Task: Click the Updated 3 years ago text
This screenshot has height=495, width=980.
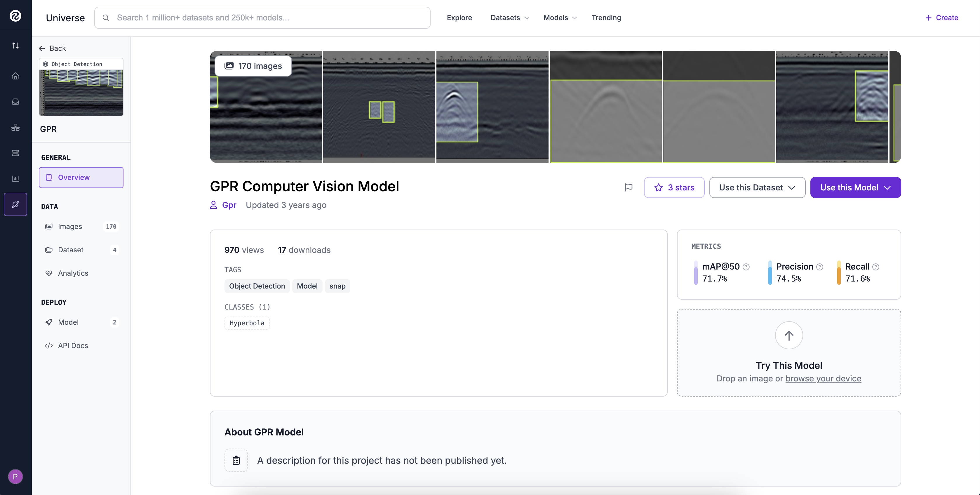Action: (286, 205)
